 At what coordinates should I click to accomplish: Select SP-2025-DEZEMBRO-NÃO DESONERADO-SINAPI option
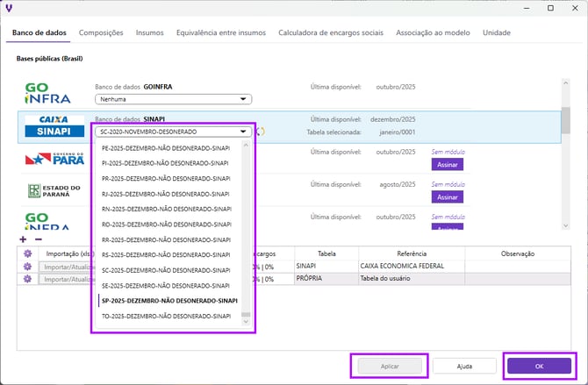click(x=170, y=300)
